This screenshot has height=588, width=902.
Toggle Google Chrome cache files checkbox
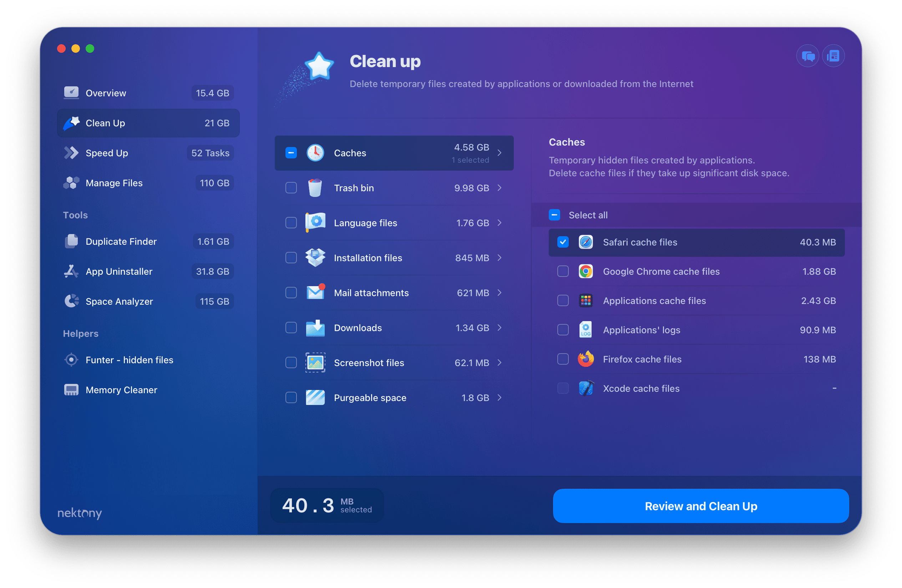coord(562,271)
